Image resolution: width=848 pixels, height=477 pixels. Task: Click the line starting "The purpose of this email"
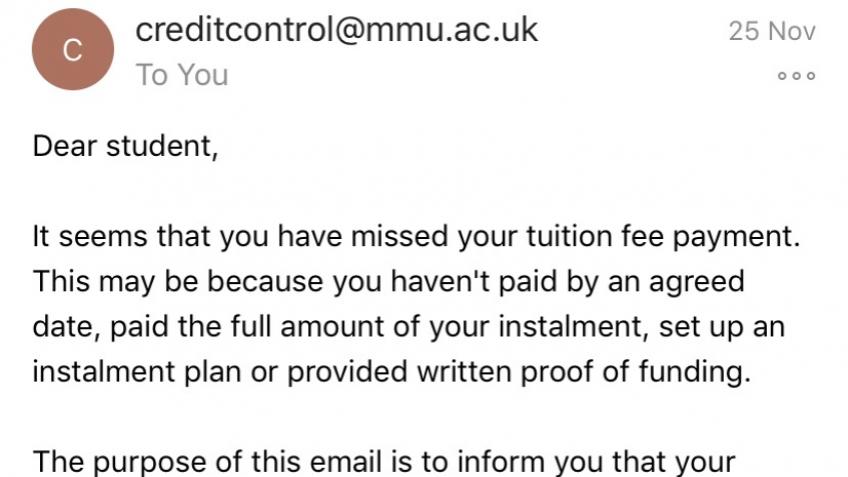[x=384, y=462]
